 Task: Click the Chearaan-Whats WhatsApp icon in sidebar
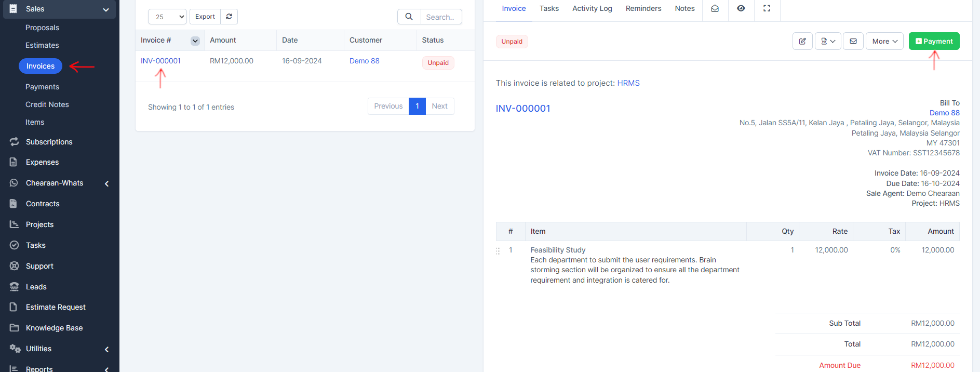14,183
